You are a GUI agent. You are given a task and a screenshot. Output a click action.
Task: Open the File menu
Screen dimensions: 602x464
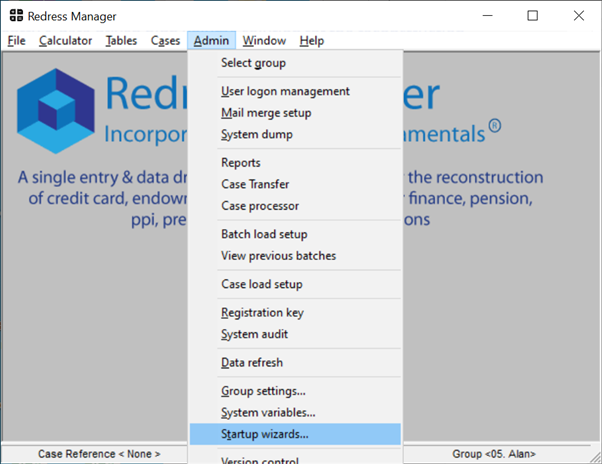click(x=17, y=41)
